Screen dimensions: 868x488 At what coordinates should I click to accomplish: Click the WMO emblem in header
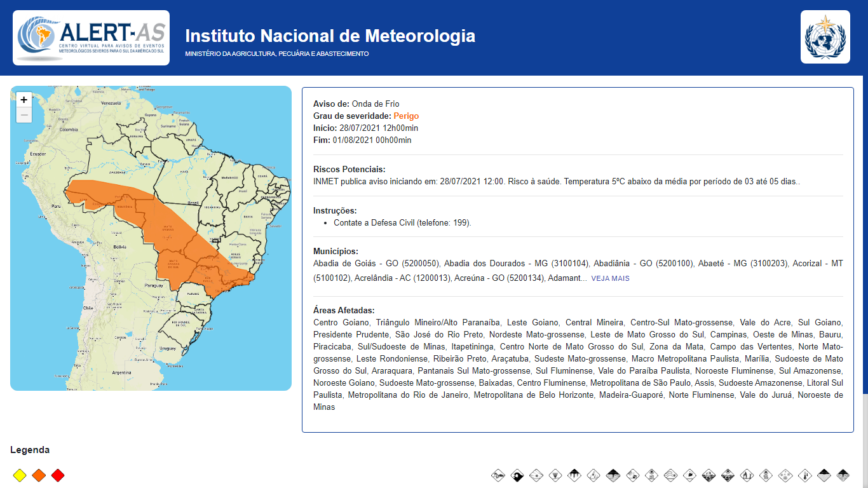pyautogui.click(x=825, y=37)
